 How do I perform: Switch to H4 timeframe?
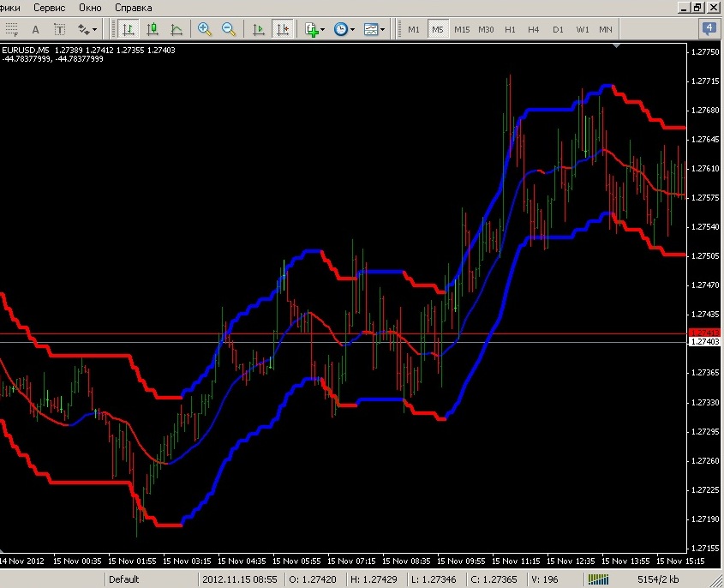(534, 29)
